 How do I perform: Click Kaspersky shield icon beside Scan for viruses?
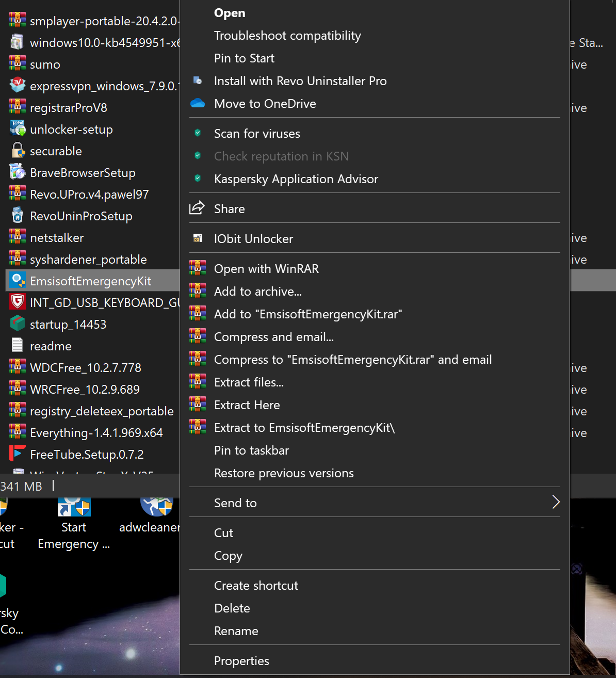(x=198, y=133)
